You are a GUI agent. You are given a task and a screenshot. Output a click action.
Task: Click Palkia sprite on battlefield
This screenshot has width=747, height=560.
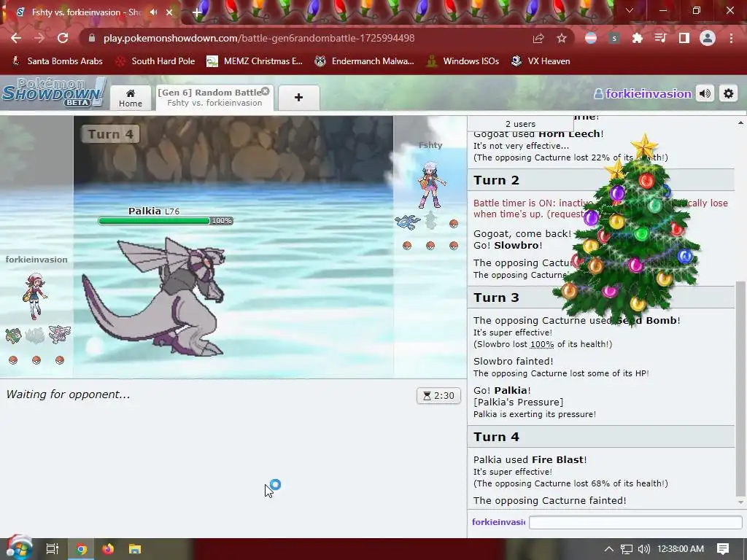154,296
